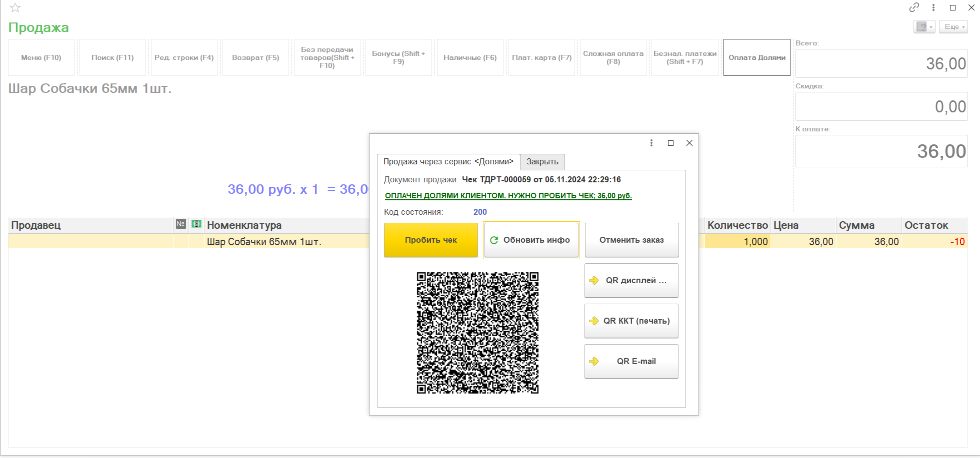
Task: Click the green table column icon
Action: [196, 224]
